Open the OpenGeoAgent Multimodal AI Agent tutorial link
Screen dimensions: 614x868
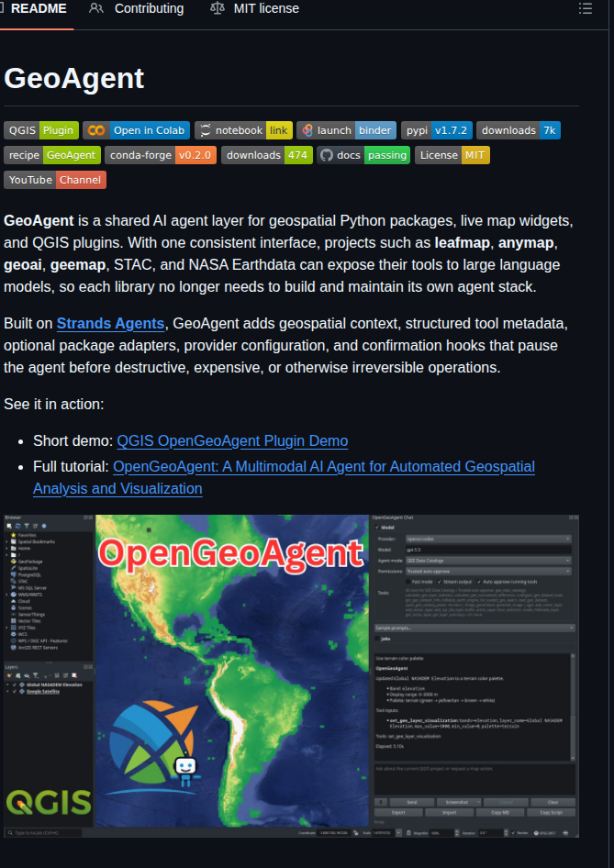tap(324, 467)
